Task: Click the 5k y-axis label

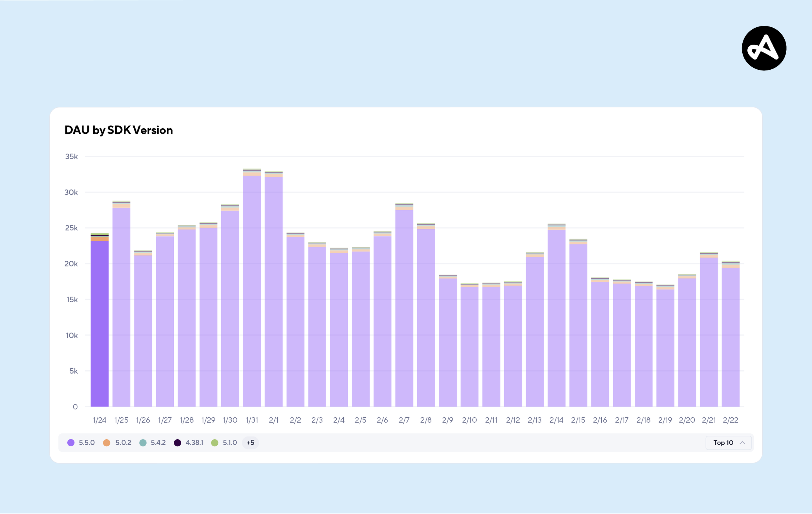Action: click(74, 371)
